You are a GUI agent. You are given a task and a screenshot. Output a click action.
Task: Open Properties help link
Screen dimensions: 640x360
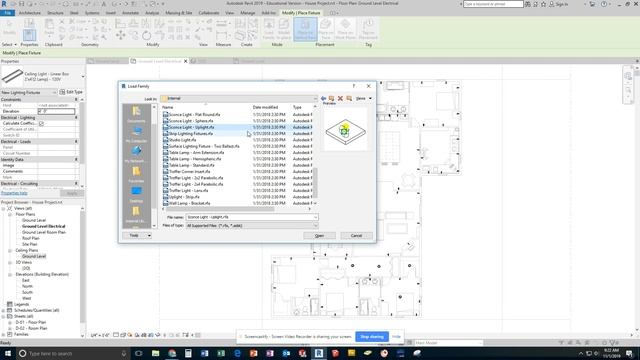click(x=14, y=193)
